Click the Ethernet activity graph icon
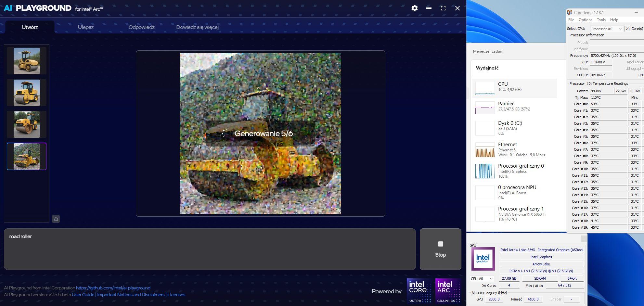 pos(485,150)
